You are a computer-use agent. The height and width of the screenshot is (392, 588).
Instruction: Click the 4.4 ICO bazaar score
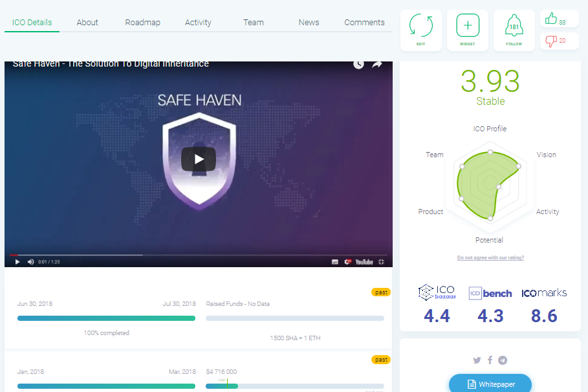[437, 316]
